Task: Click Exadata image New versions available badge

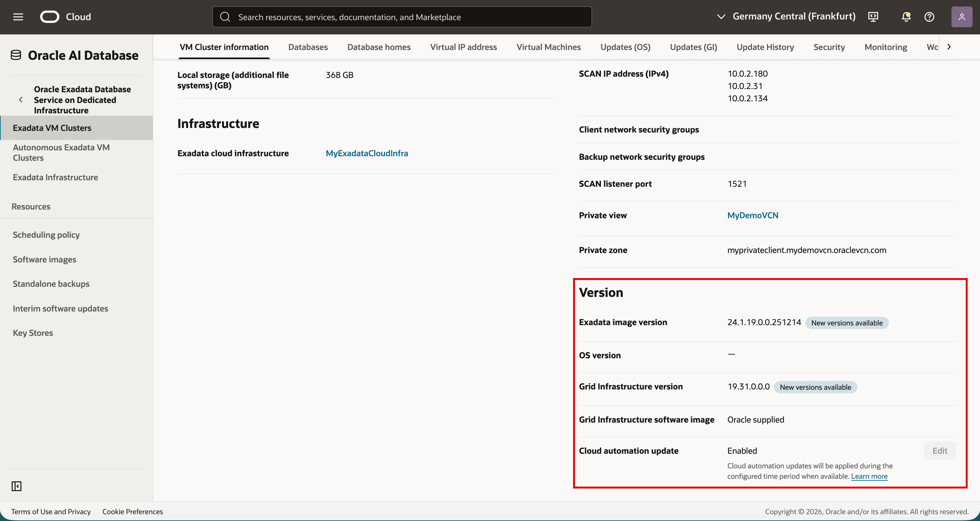Action: coord(847,323)
